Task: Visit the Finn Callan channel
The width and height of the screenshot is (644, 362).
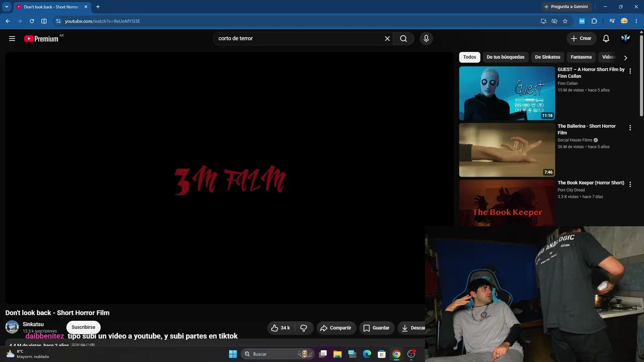Action: tap(568, 83)
